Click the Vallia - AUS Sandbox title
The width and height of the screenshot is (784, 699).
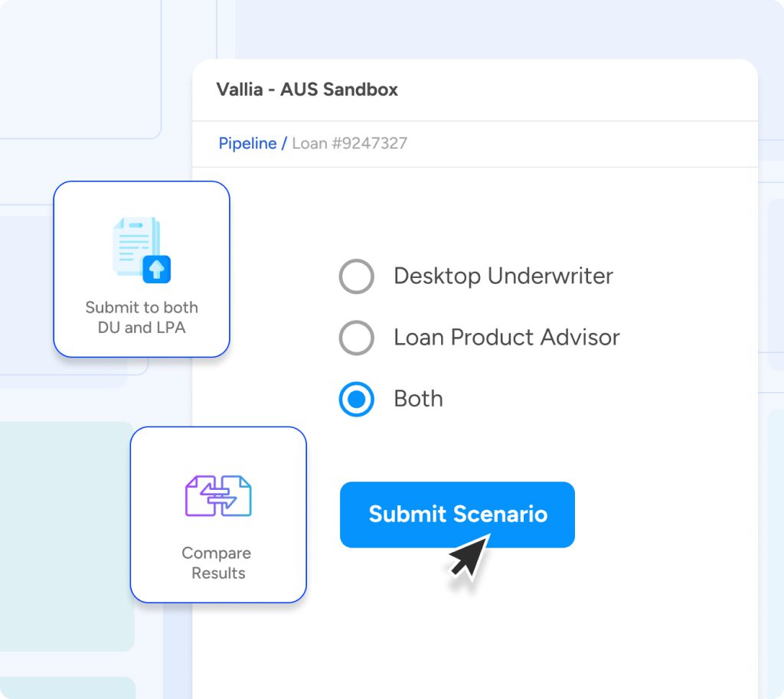[307, 90]
